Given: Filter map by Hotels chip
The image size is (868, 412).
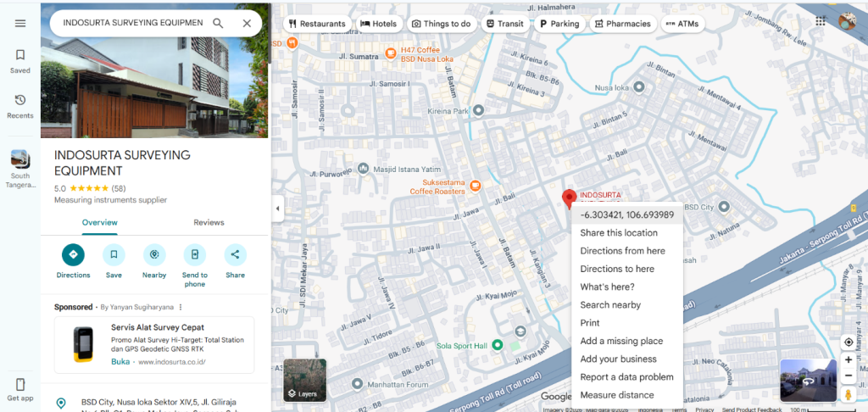Looking at the screenshot, I should pos(379,24).
